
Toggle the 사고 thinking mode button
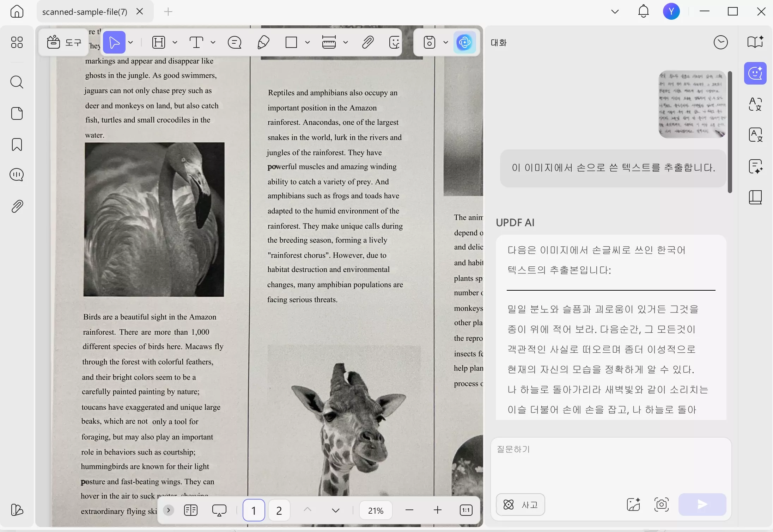point(520,505)
